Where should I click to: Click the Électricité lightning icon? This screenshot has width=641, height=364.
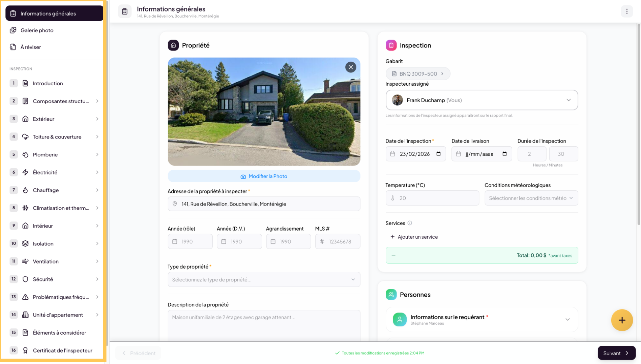click(25, 173)
